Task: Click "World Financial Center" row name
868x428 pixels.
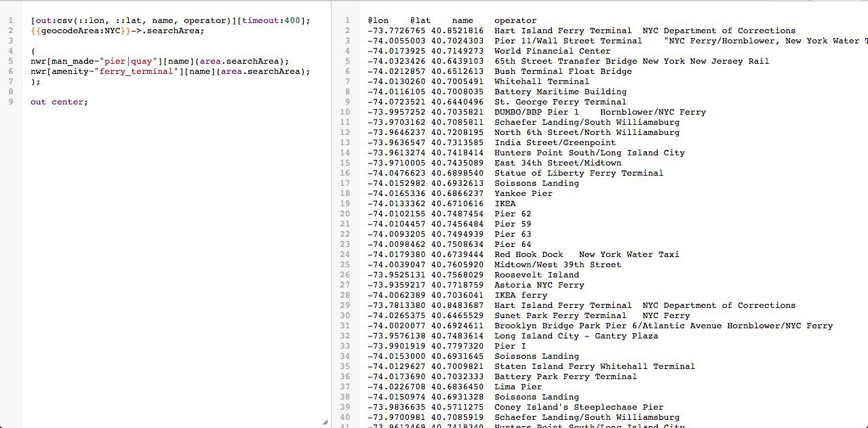Action: coord(553,51)
